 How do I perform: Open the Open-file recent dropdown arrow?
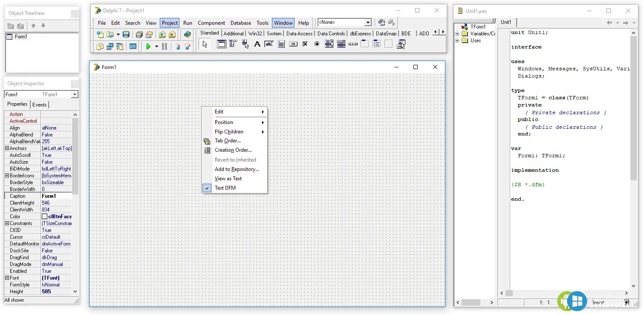pos(118,35)
